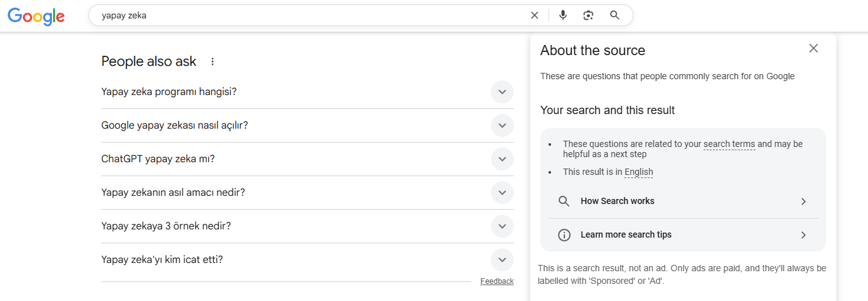Close the About the source panel
This screenshot has height=301, width=868.
pos(814,48)
